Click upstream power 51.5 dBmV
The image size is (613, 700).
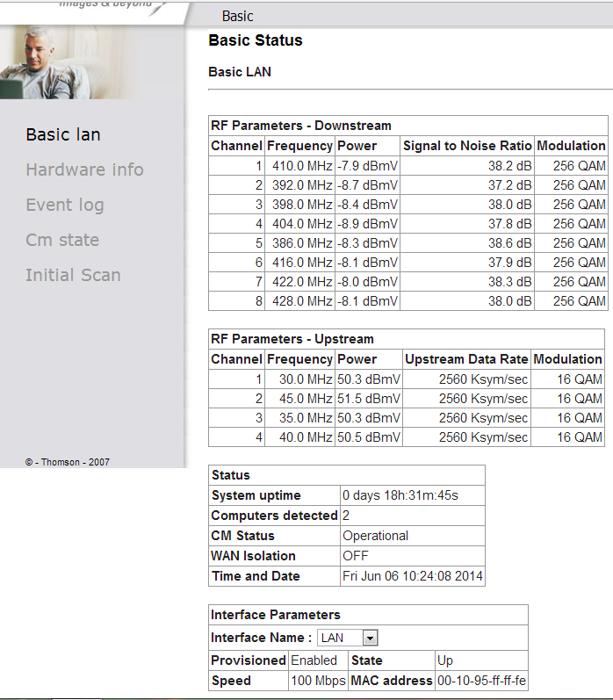(x=369, y=398)
